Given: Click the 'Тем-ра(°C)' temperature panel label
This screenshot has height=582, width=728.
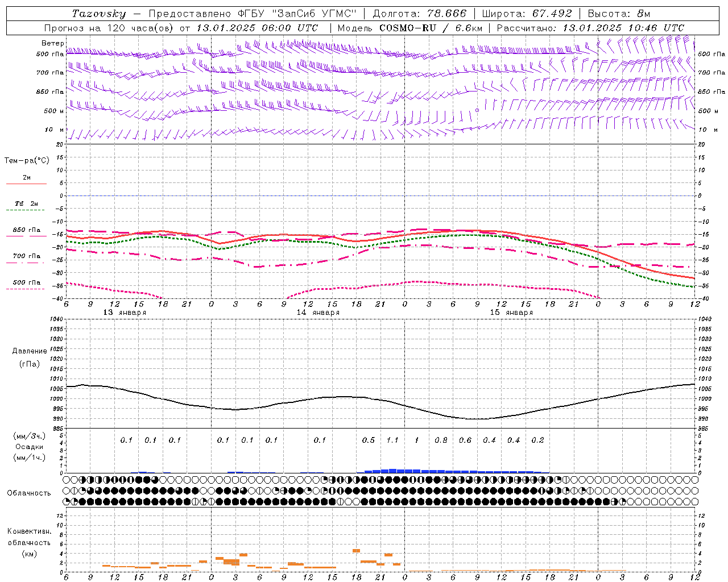Looking at the screenshot, I should (27, 160).
